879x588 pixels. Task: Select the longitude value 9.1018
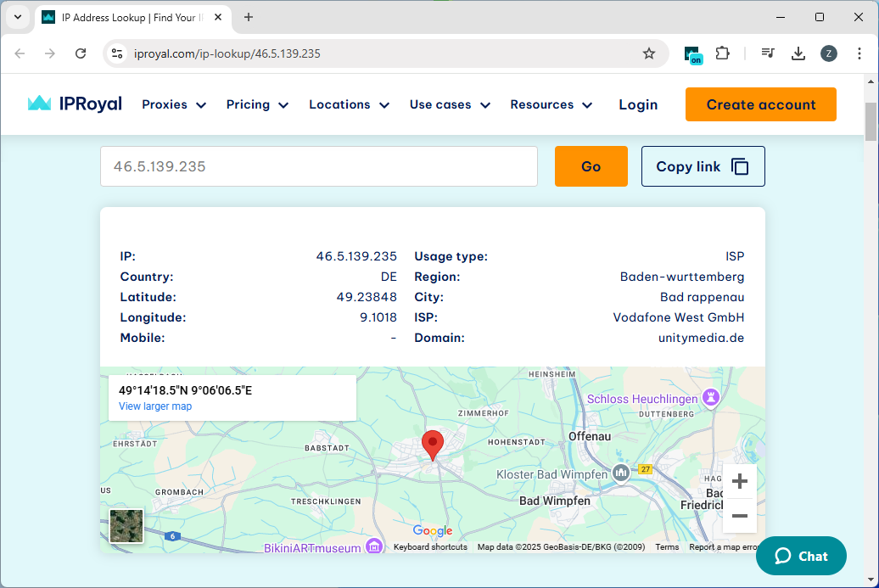click(x=378, y=317)
